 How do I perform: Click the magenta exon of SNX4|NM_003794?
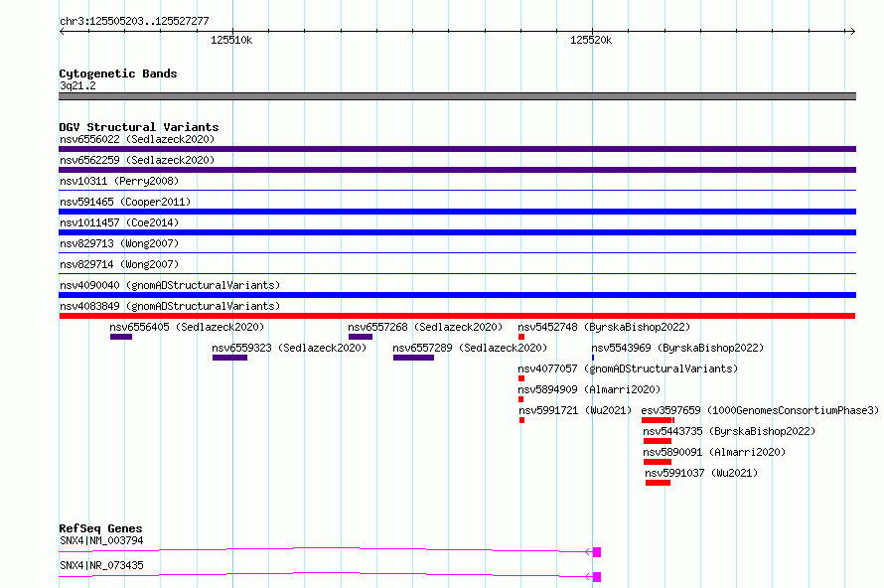597,552
